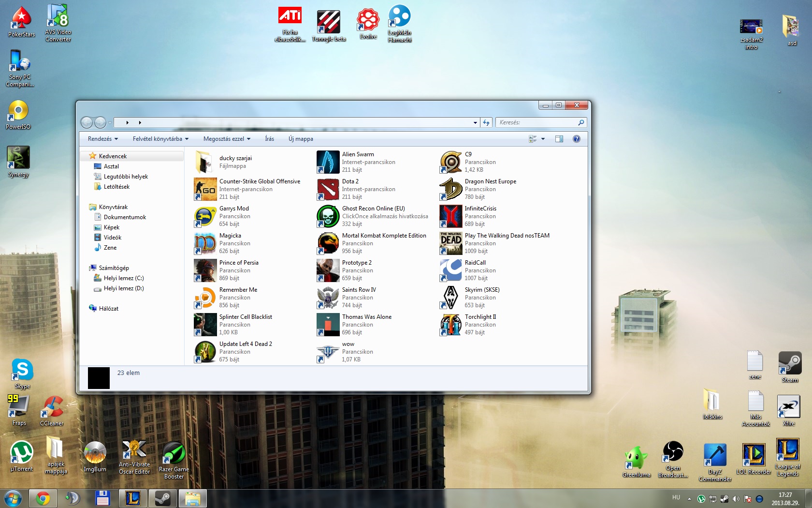The image size is (812, 508).
Task: Select the ducky szarjai folder icon
Action: (205, 162)
